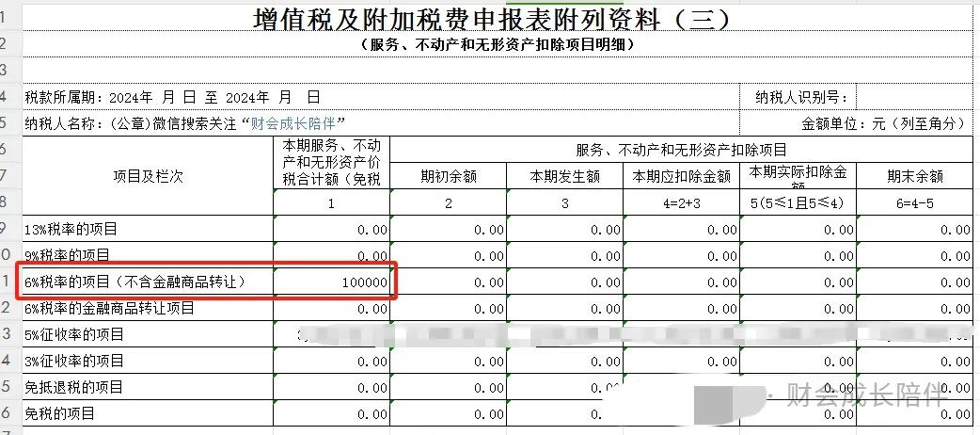
Task: Click the 期初余额 column header
Action: click(448, 176)
